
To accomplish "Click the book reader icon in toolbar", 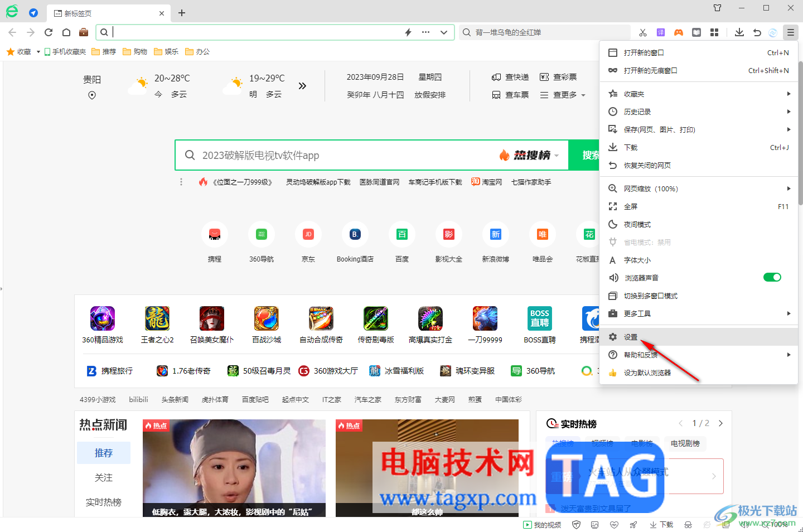I will point(696,32).
